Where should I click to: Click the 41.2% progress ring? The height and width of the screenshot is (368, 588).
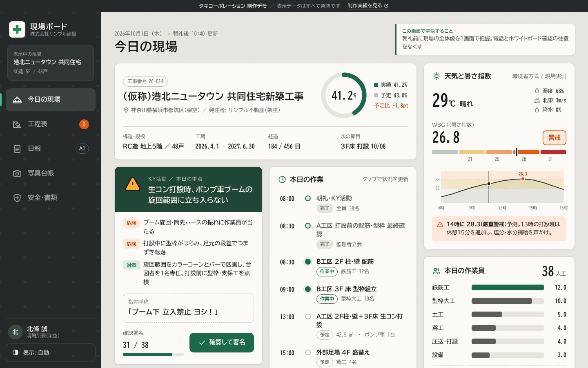point(344,95)
